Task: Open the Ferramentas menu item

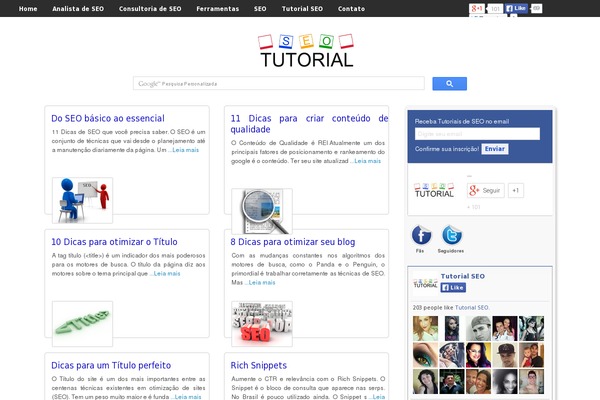Action: click(x=217, y=8)
